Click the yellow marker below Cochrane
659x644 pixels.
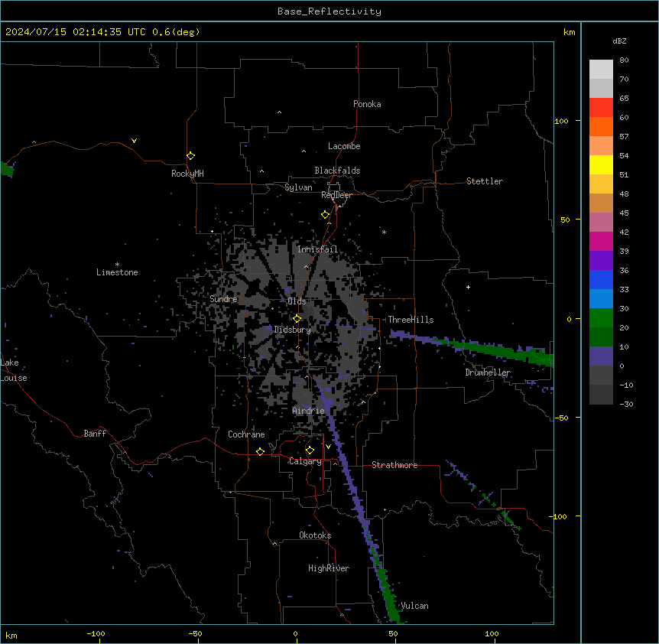pos(260,451)
